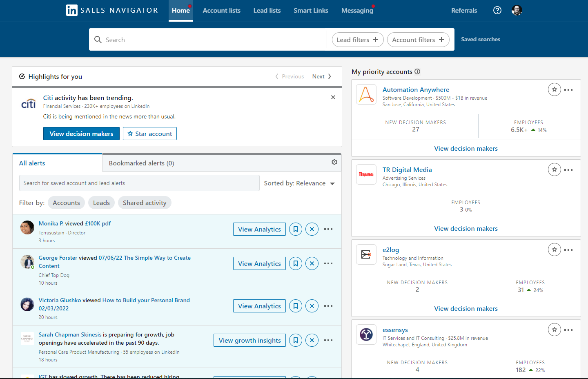
Task: View growth insights for Sarah Chapman Skinesis
Action: pos(249,340)
